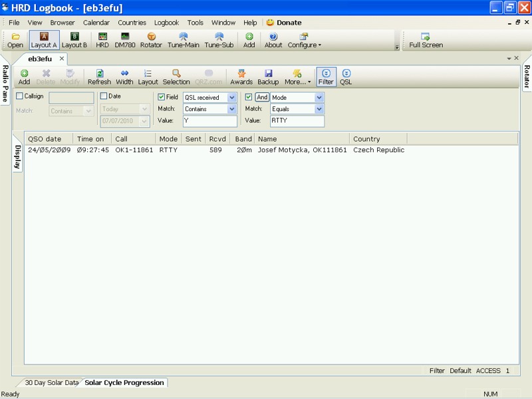Open the Logbook menu
The image size is (532, 399).
[167, 23]
